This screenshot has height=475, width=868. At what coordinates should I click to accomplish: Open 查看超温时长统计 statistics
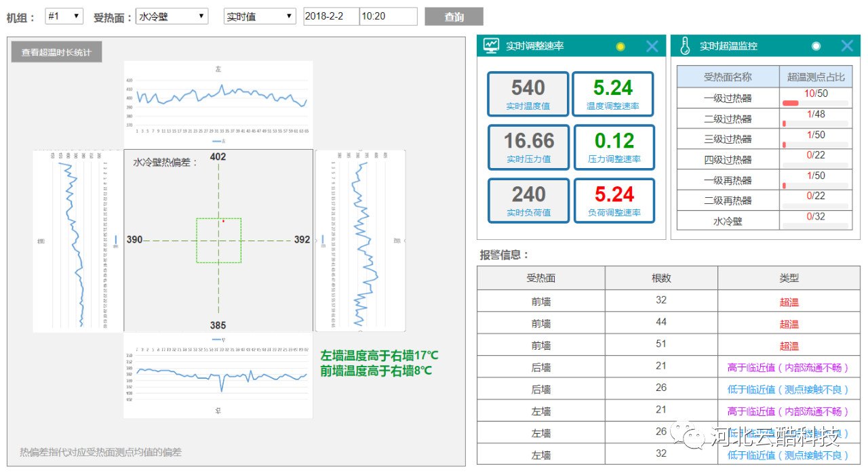56,52
